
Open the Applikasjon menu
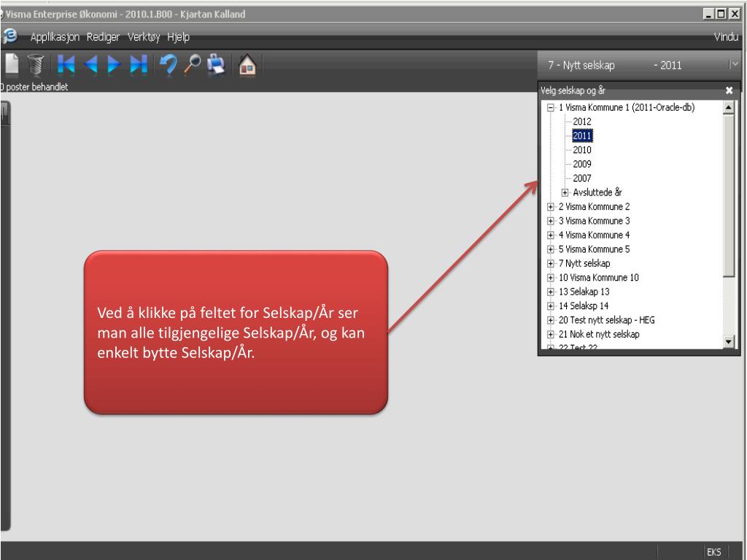pos(55,37)
